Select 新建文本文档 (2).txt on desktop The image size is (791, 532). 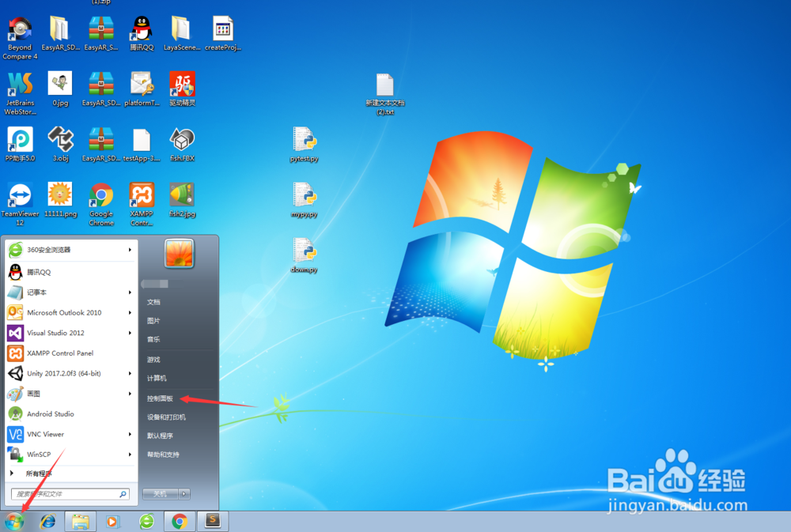point(385,94)
